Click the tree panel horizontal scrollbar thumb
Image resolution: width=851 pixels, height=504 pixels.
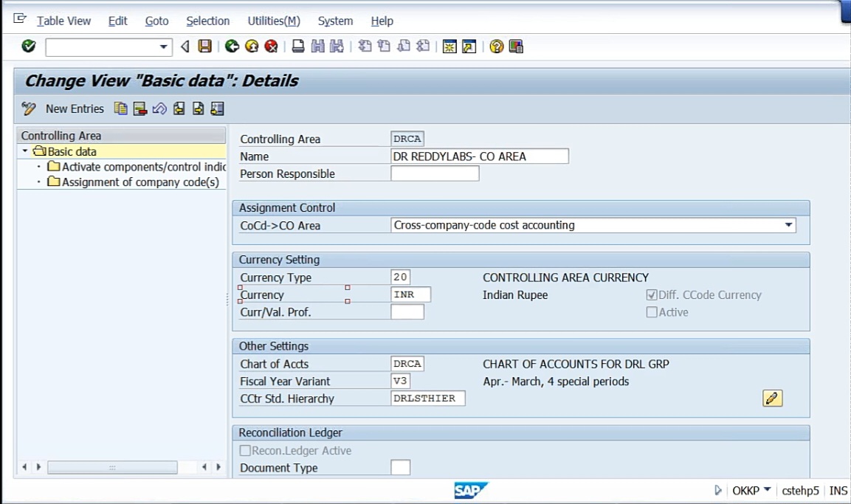coord(112,467)
